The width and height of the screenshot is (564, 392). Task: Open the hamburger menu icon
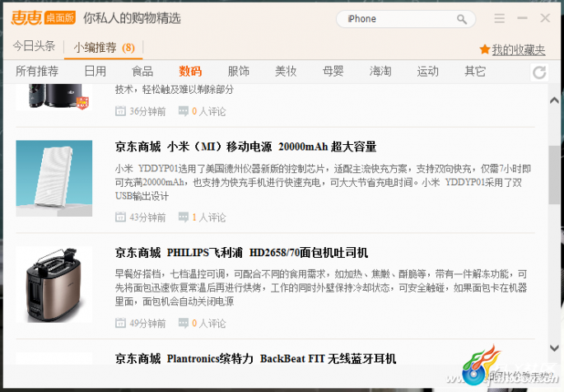click(x=499, y=18)
